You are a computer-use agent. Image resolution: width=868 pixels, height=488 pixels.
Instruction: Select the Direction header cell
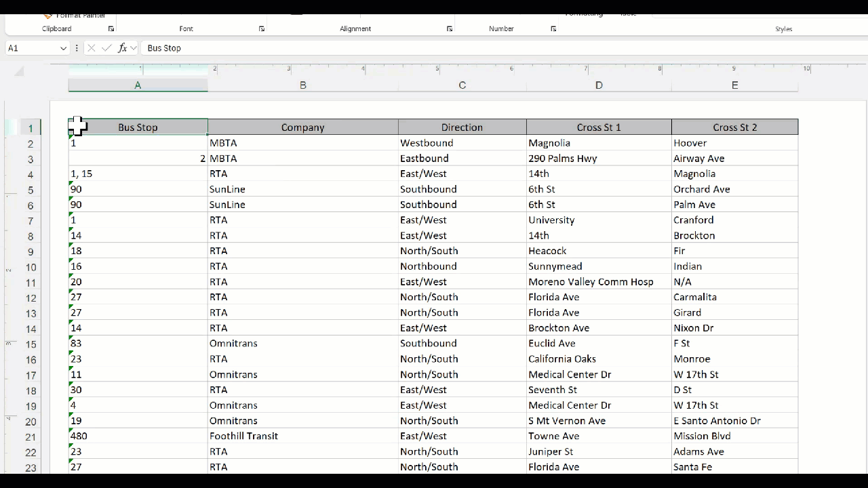tap(462, 127)
